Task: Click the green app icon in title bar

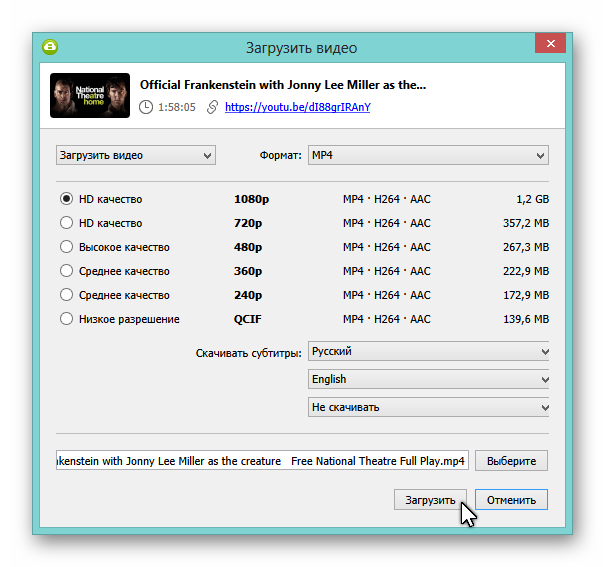Action: tap(50, 47)
